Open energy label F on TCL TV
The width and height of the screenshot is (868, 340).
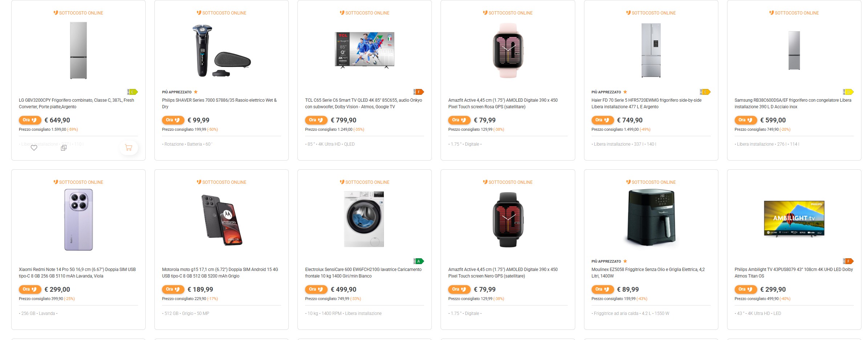point(419,92)
